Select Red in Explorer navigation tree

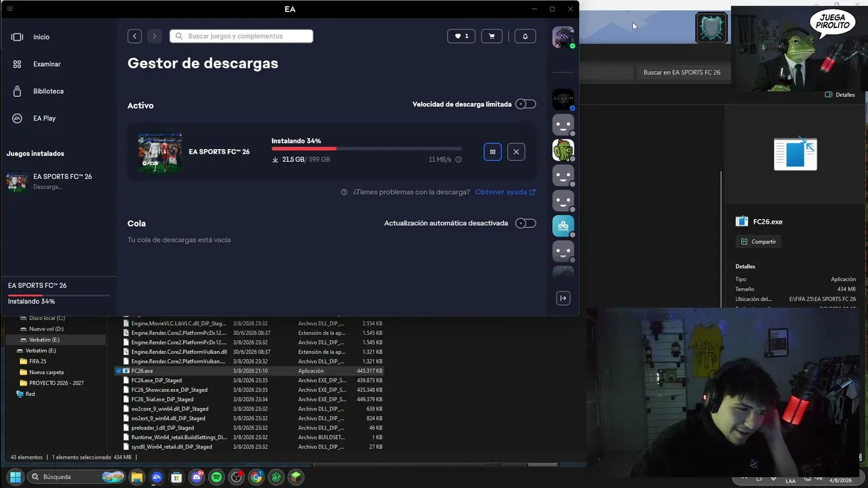[30, 394]
